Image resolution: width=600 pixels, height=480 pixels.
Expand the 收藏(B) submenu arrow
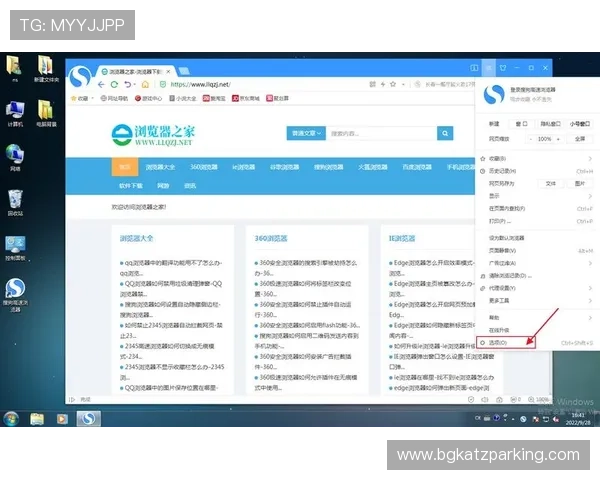tap(590, 158)
